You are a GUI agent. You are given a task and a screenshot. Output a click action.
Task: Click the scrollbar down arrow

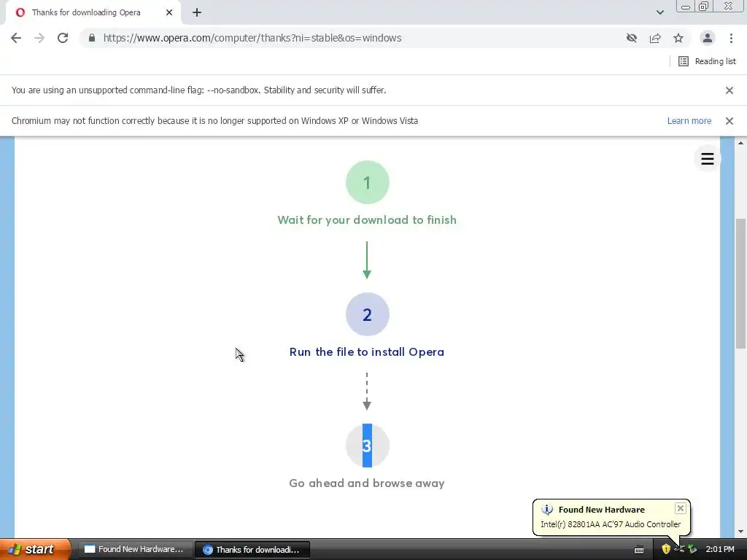pos(741,532)
